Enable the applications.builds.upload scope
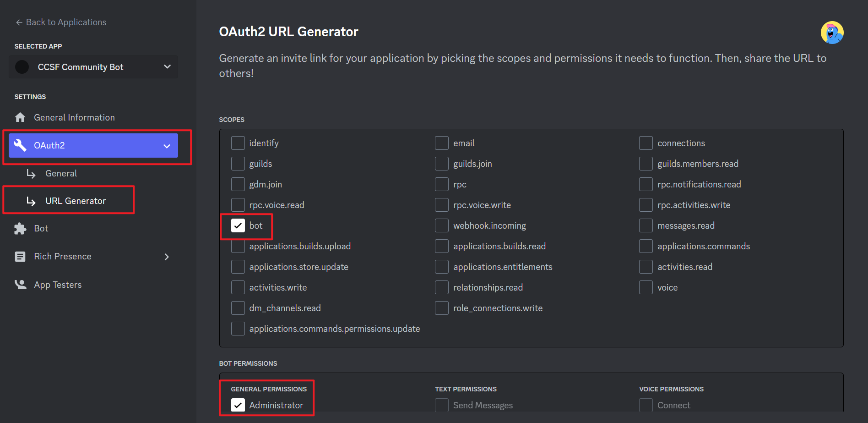868x423 pixels. 238,246
